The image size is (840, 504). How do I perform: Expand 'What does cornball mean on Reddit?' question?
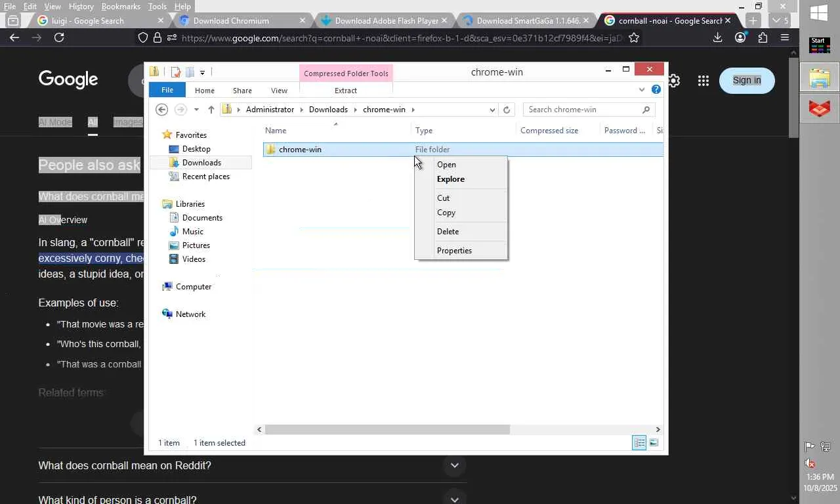454,466
